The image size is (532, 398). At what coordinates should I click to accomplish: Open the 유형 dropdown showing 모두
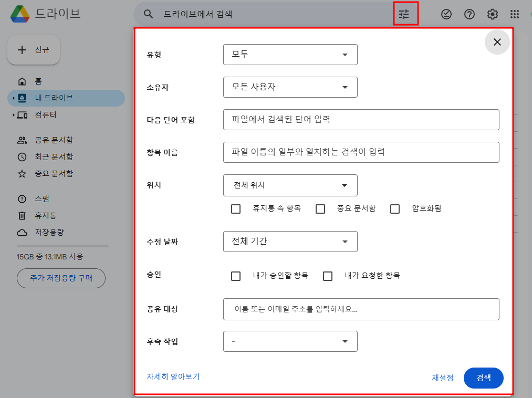pos(290,55)
